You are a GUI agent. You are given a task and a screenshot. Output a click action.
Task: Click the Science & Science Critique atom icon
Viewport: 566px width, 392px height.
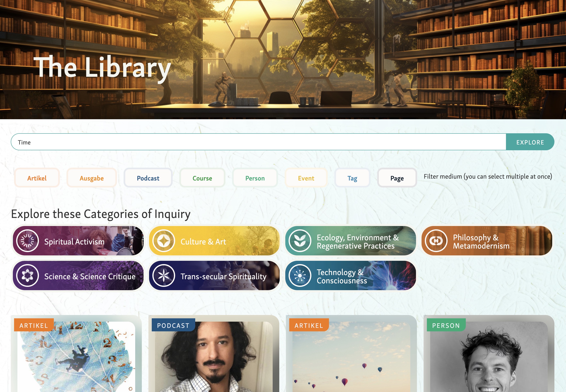pyautogui.click(x=28, y=275)
